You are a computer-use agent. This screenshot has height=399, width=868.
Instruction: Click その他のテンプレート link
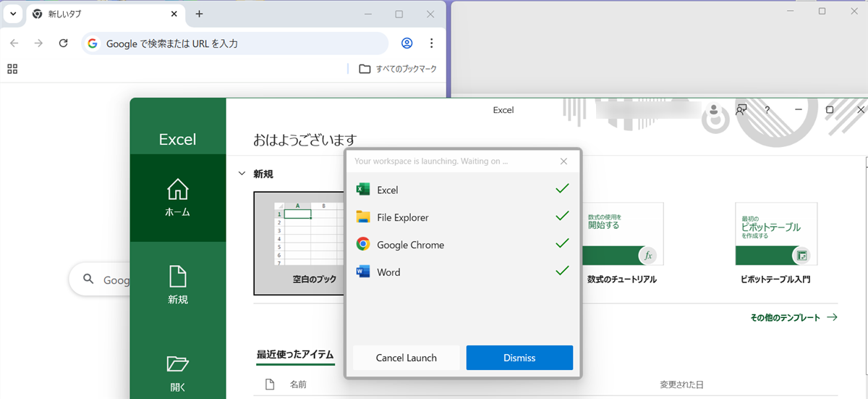(x=793, y=317)
